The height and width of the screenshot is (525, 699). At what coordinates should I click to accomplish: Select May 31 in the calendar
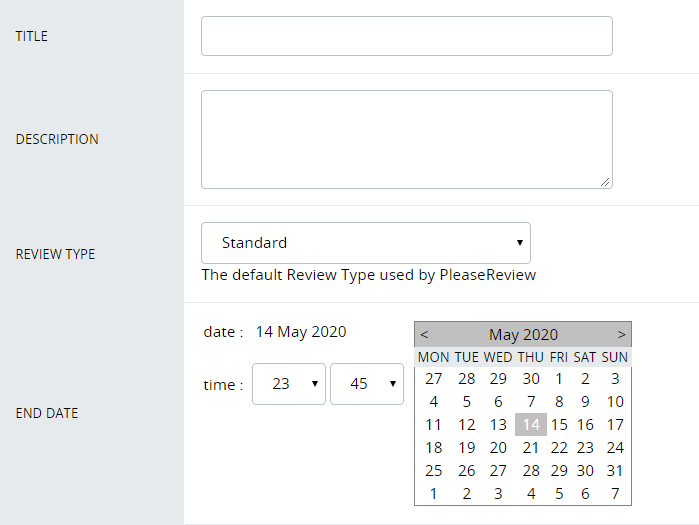tap(615, 471)
